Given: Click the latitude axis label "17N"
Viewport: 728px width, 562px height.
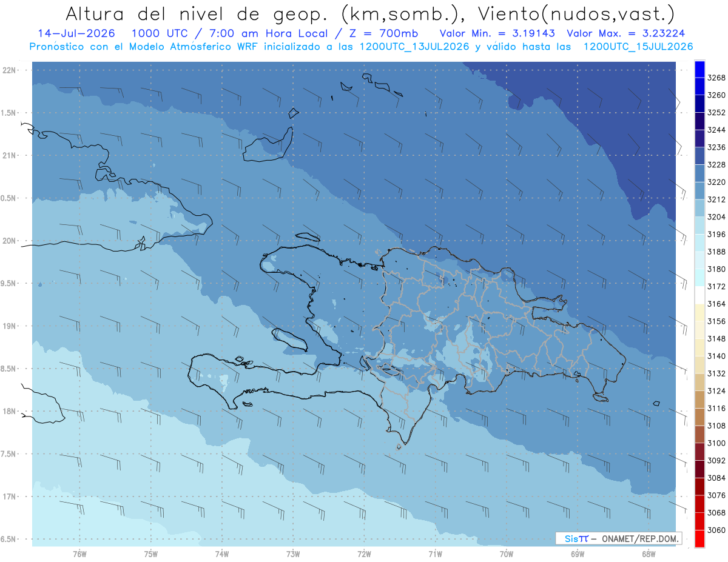Looking at the screenshot, I should 9,497.
